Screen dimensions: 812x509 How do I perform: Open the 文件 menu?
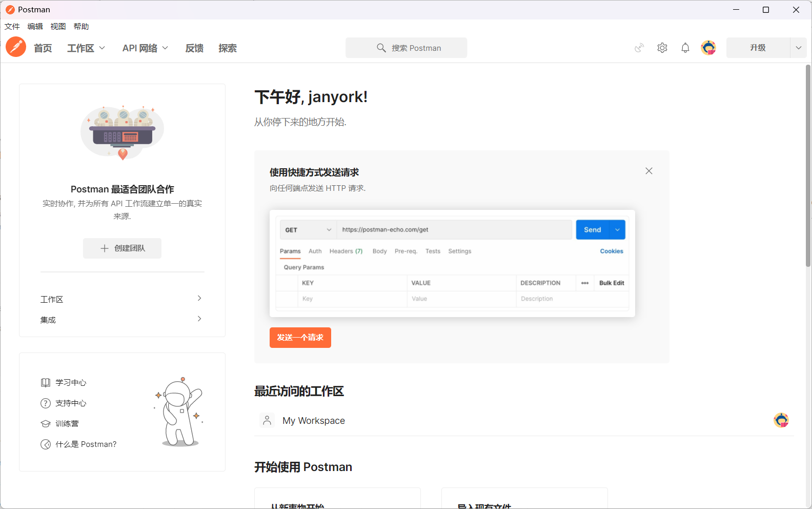(12, 27)
